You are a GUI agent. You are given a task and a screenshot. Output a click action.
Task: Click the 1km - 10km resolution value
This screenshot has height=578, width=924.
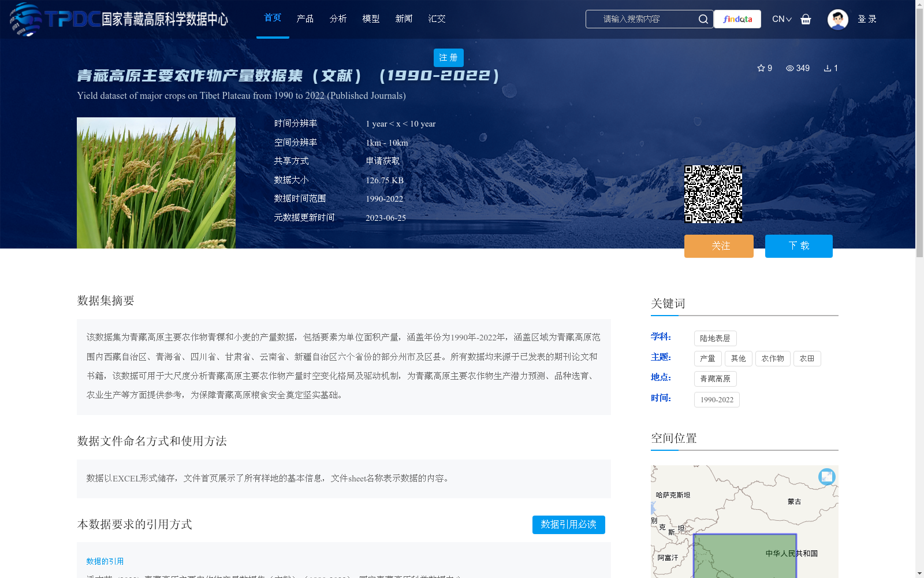pos(387,143)
